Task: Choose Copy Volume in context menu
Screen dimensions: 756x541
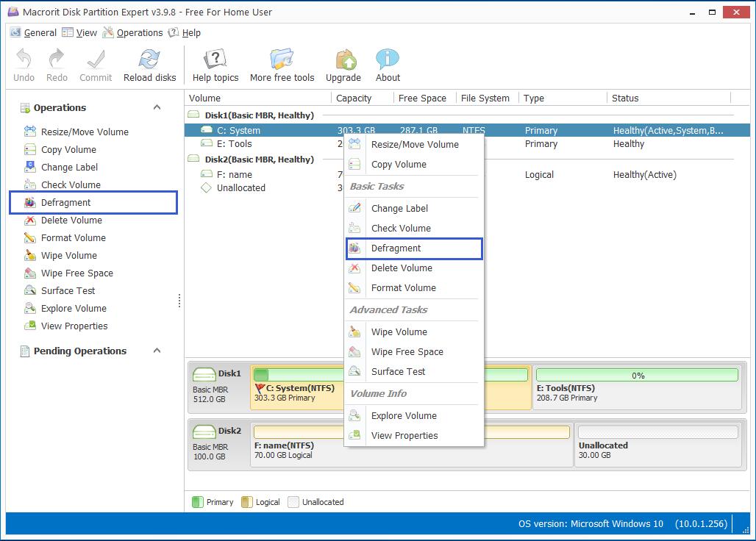Action: pyautogui.click(x=415, y=164)
